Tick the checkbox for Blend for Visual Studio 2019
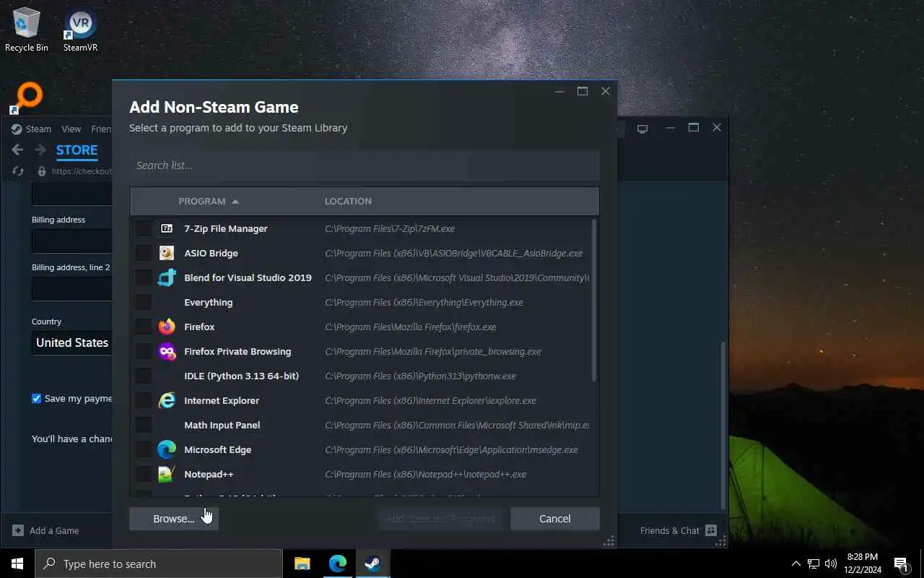The height and width of the screenshot is (578, 924). point(144,277)
